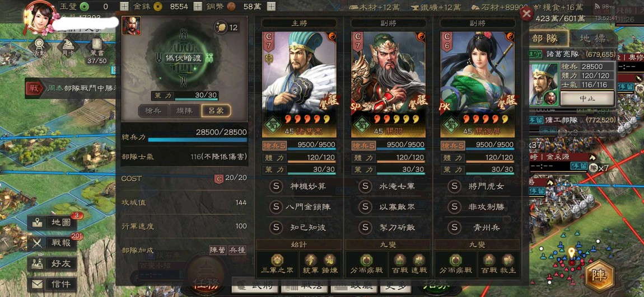Select the 旗陣 formation option

(x=184, y=110)
